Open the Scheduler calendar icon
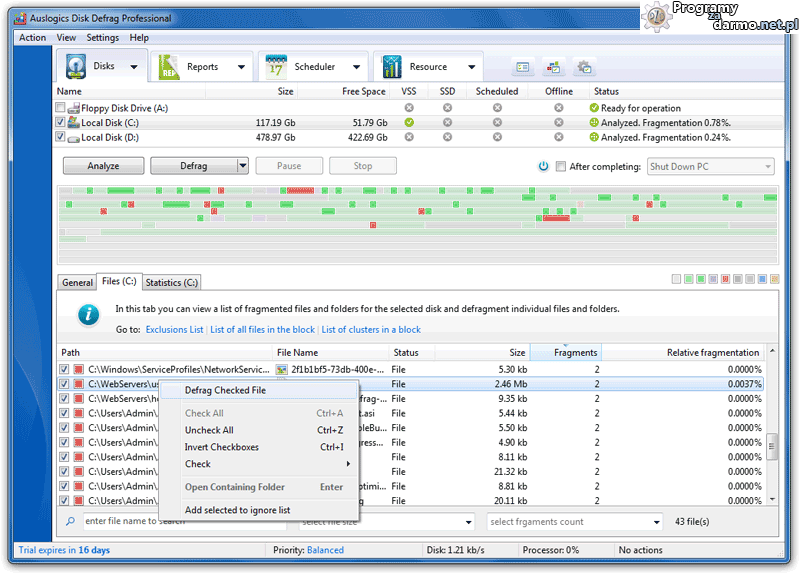Screen dimensions: 800x574 point(276,67)
